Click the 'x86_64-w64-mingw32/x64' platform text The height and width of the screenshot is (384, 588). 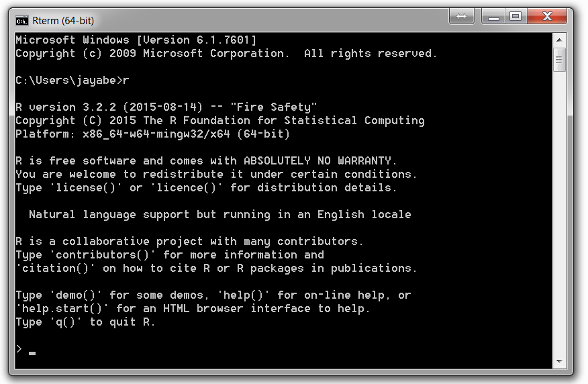pyautogui.click(x=156, y=134)
